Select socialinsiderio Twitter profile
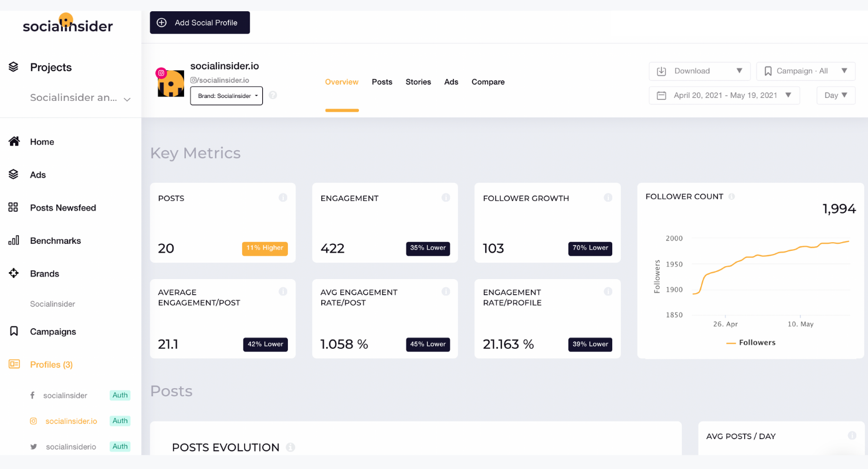 (71, 447)
